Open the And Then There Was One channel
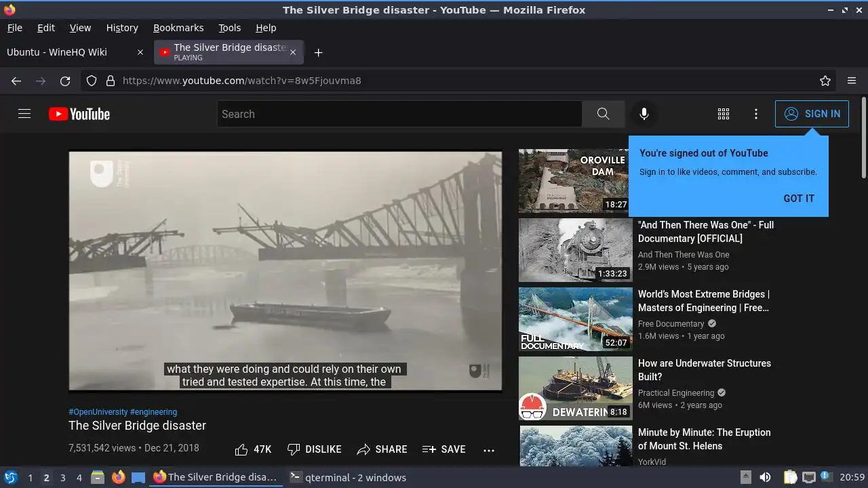This screenshot has height=488, width=868. coord(684,255)
